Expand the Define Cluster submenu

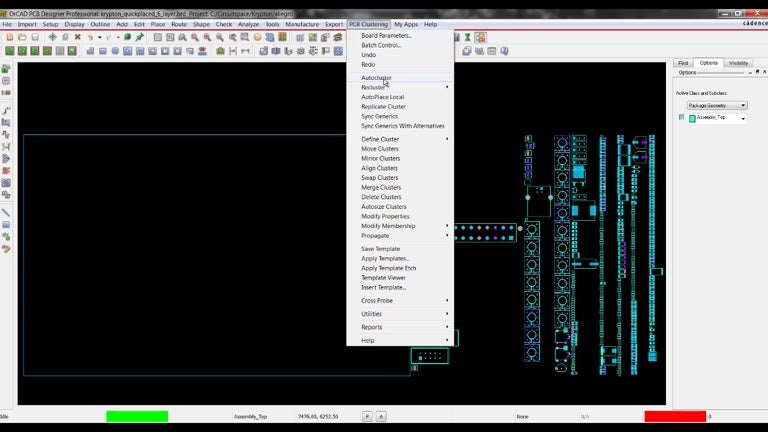tap(404, 139)
